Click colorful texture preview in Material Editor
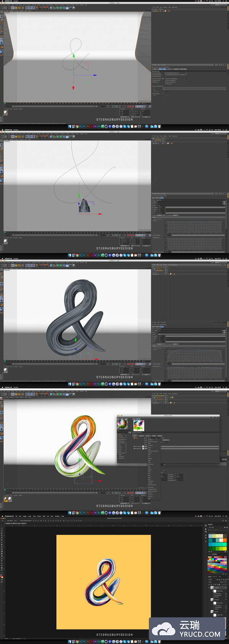 click(x=139, y=426)
